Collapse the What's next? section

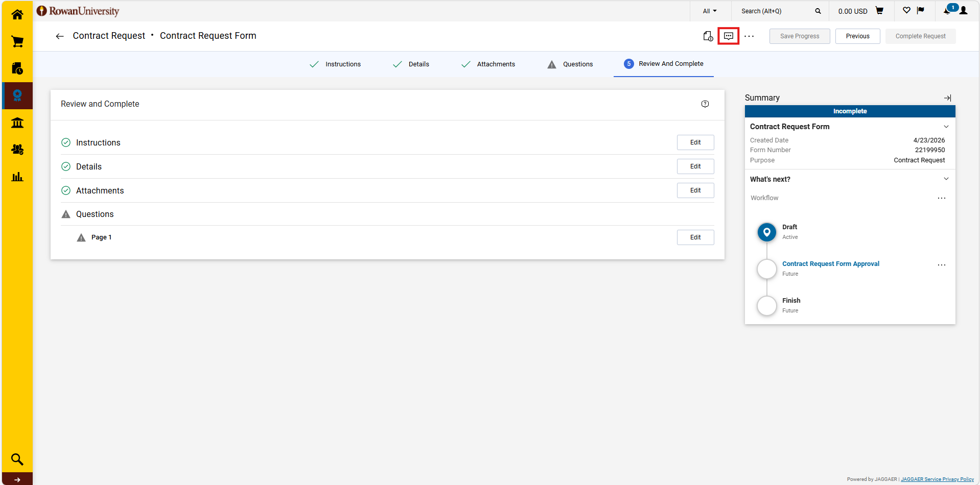pos(946,179)
